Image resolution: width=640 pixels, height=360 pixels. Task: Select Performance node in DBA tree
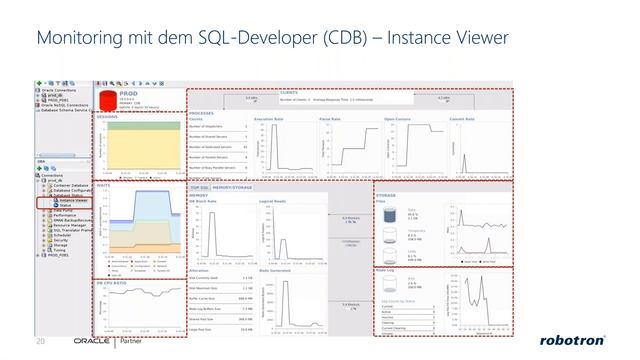click(x=65, y=215)
